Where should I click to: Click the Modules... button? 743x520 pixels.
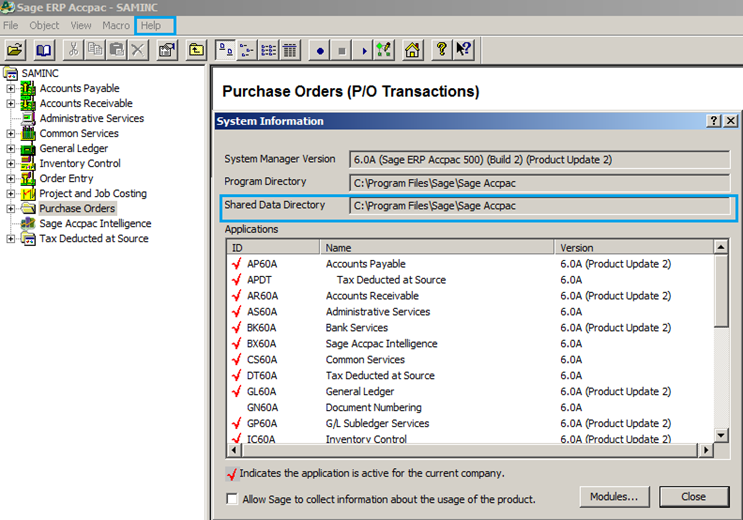(614, 497)
